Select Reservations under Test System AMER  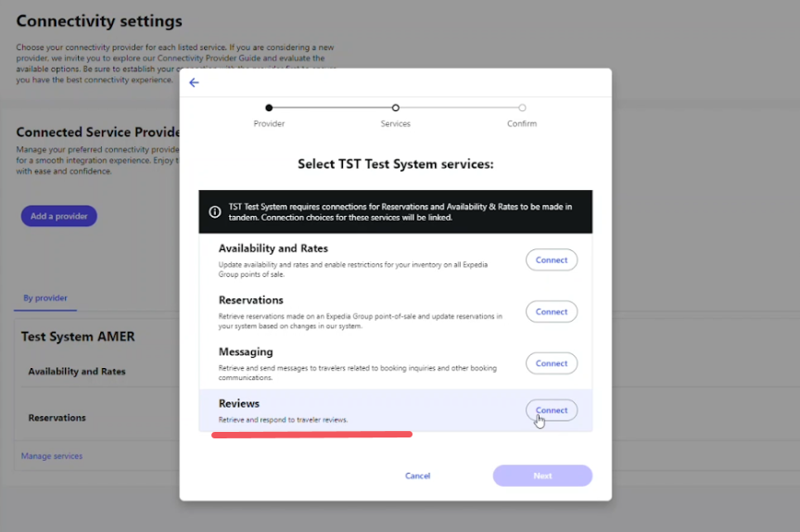57,418
